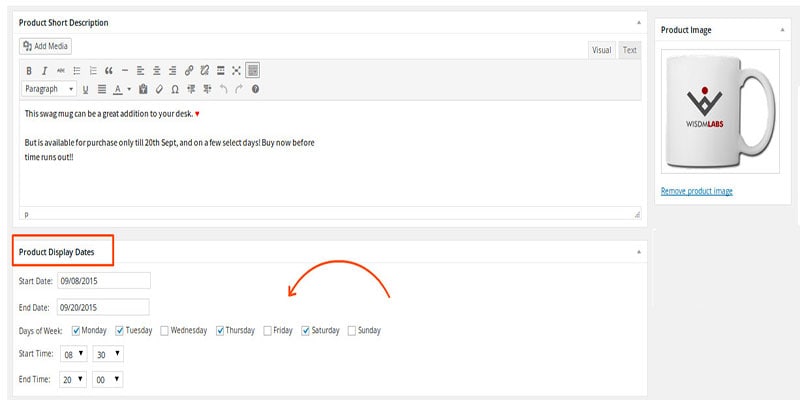The width and height of the screenshot is (800, 400).
Task: Uncheck the Thursday checkbox
Action: (220, 331)
